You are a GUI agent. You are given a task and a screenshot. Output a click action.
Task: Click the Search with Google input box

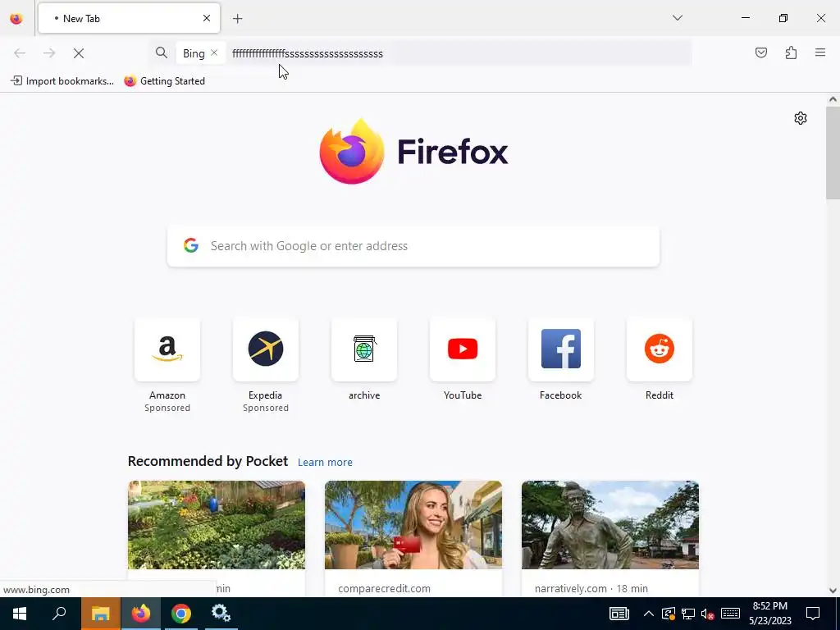click(413, 246)
